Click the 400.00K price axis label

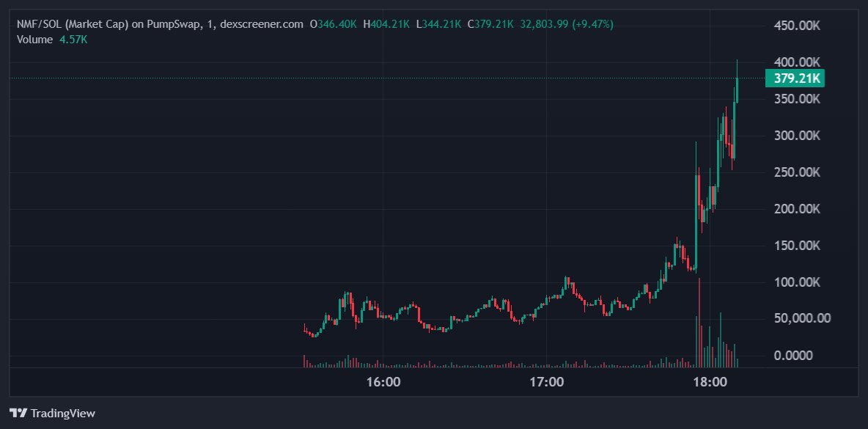pyautogui.click(x=797, y=62)
